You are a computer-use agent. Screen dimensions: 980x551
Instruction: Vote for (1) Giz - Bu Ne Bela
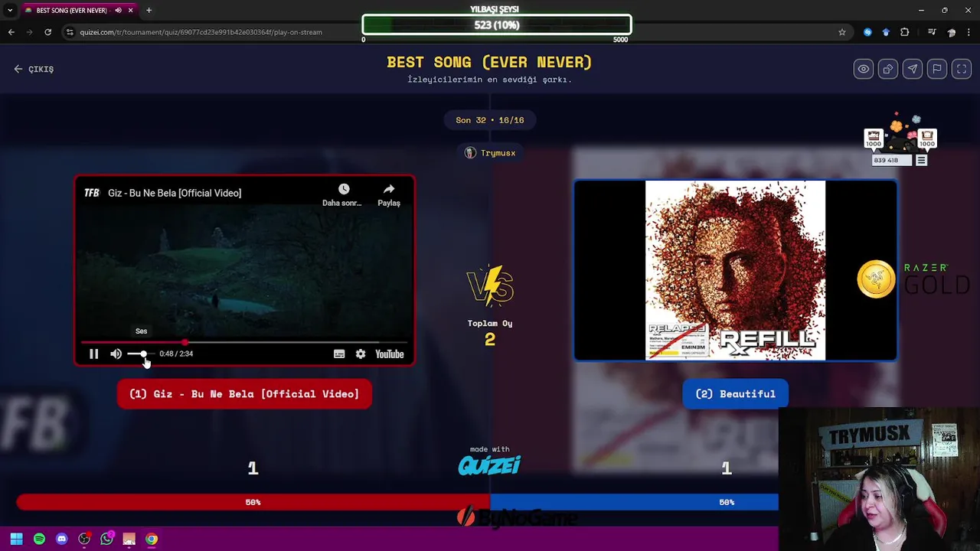[x=244, y=393]
